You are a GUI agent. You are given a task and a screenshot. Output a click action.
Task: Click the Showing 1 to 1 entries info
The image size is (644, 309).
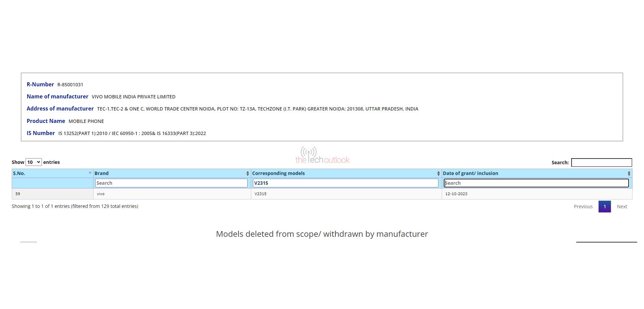pyautogui.click(x=75, y=206)
